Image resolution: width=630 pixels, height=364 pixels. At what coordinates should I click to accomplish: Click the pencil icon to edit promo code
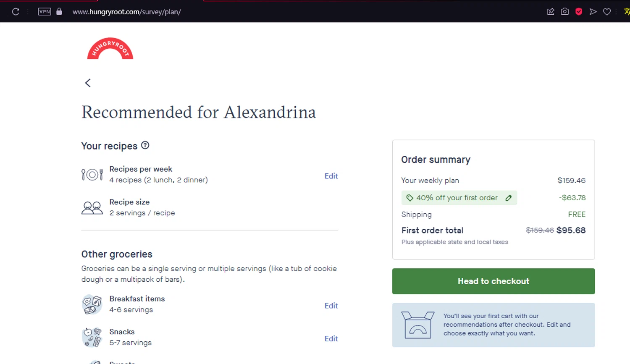tap(509, 198)
